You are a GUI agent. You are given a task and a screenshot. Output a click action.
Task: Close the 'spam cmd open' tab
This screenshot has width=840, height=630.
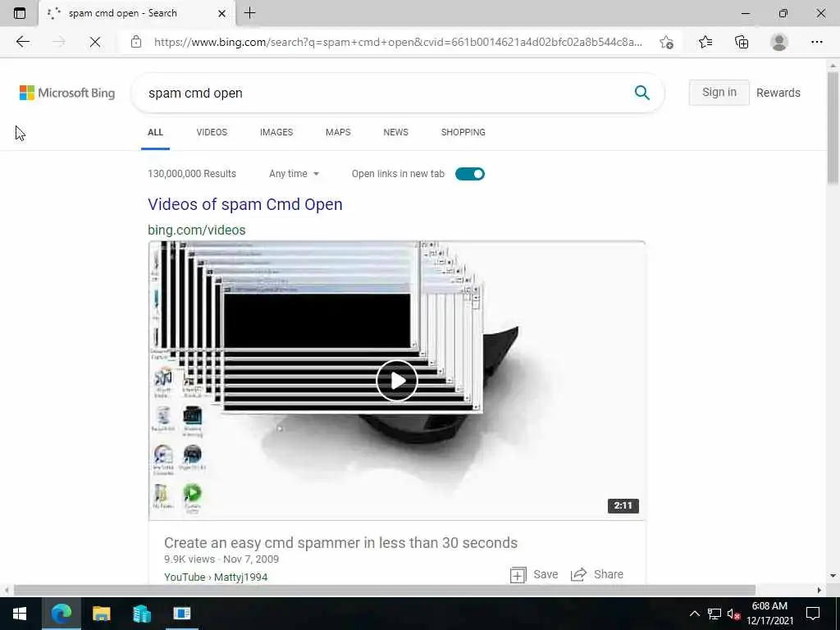[221, 13]
